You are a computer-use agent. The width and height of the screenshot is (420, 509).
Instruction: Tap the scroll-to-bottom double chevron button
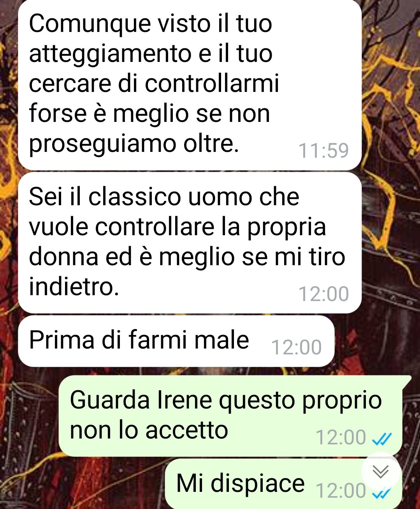coord(381,472)
